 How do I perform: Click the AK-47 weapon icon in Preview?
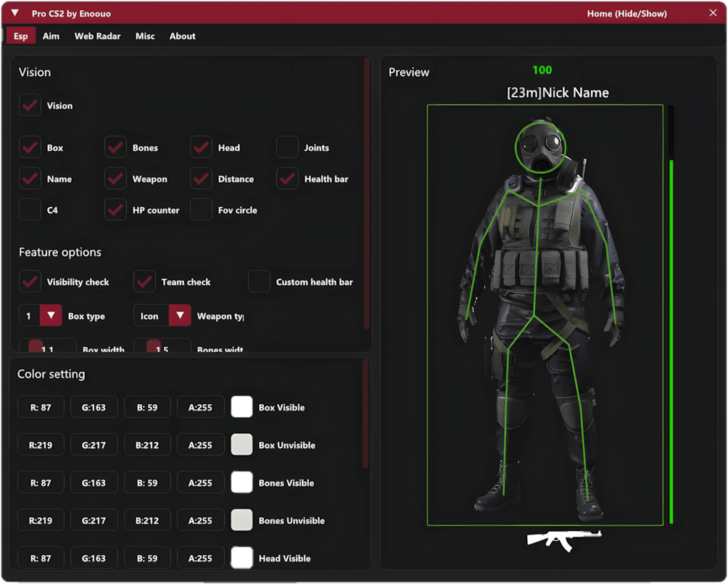[x=564, y=540]
